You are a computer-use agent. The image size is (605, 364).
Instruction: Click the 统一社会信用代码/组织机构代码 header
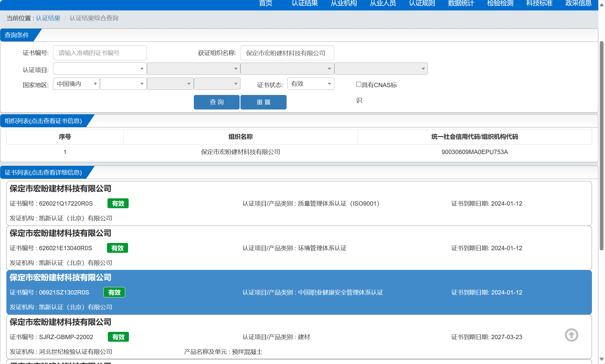pos(475,137)
